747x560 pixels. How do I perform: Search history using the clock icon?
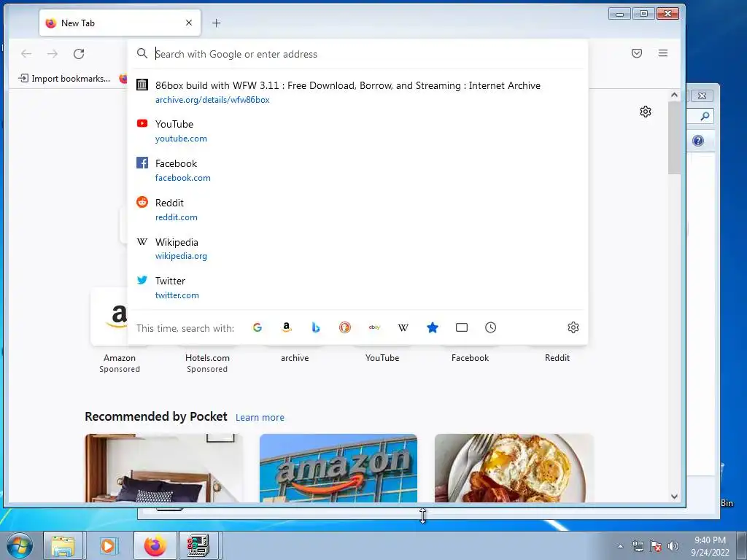(491, 327)
